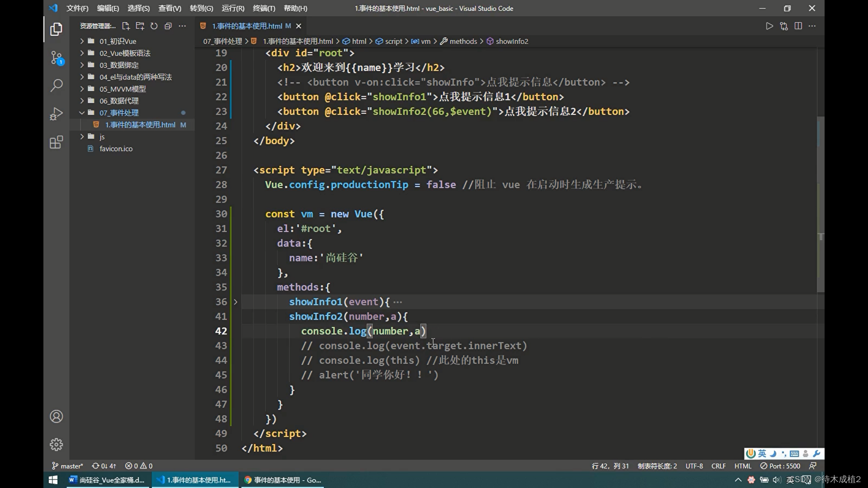Open the Search view icon
868x488 pixels.
pyautogui.click(x=56, y=85)
